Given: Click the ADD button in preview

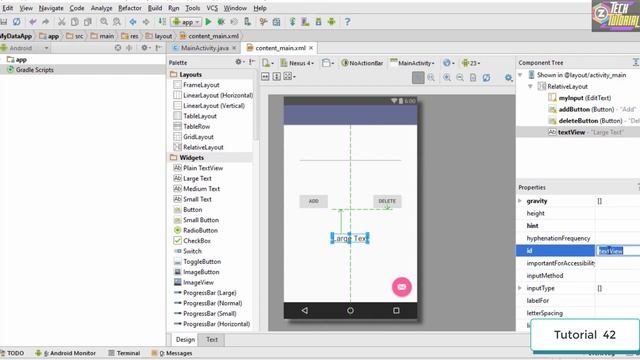Looking at the screenshot, I should [x=313, y=201].
